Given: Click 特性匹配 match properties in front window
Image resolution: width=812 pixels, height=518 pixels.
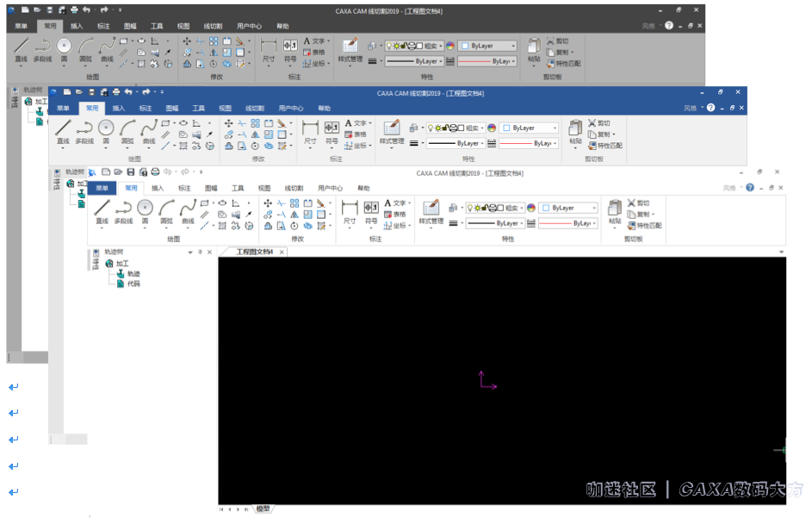Looking at the screenshot, I should tap(644, 226).
